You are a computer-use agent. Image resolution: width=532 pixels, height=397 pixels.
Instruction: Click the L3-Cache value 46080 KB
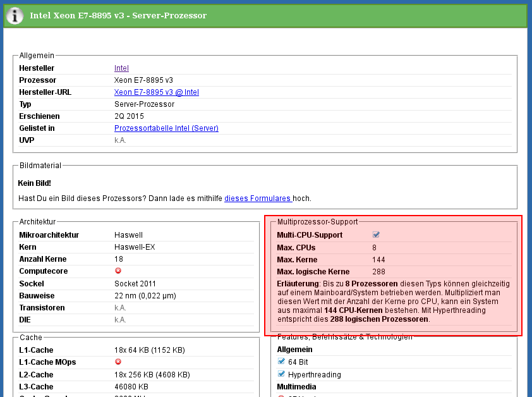click(x=131, y=386)
